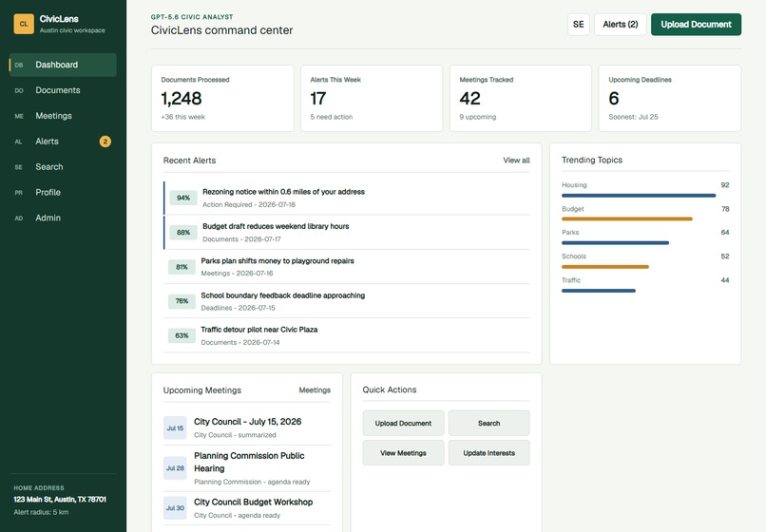Screen dimensions: 766x532
Task: Open Planning Commission Public Hearing meeting
Action: [x=247, y=468]
